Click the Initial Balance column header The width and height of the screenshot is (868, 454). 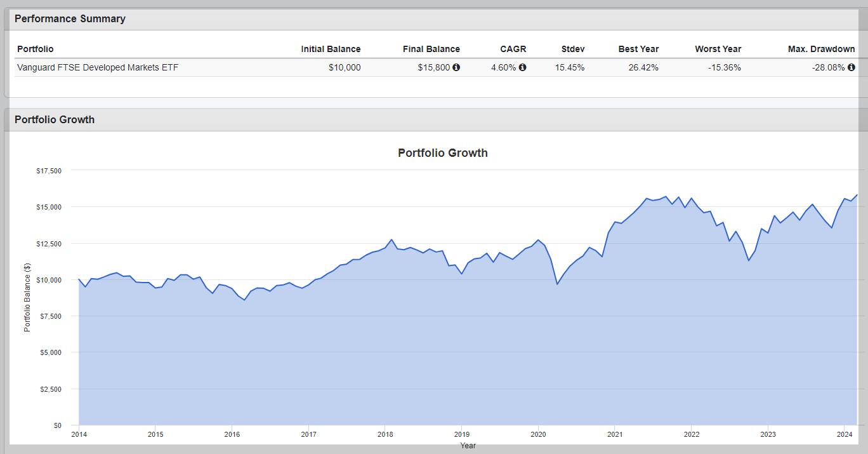point(331,49)
